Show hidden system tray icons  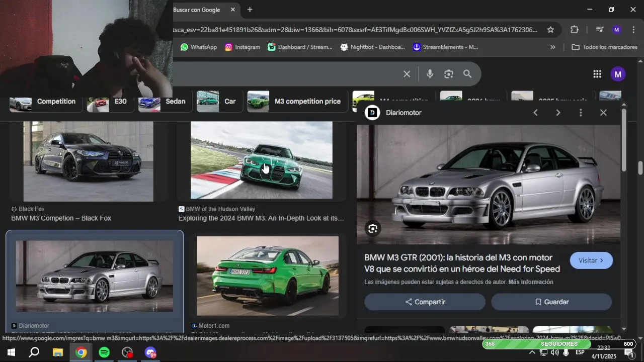[x=532, y=352]
